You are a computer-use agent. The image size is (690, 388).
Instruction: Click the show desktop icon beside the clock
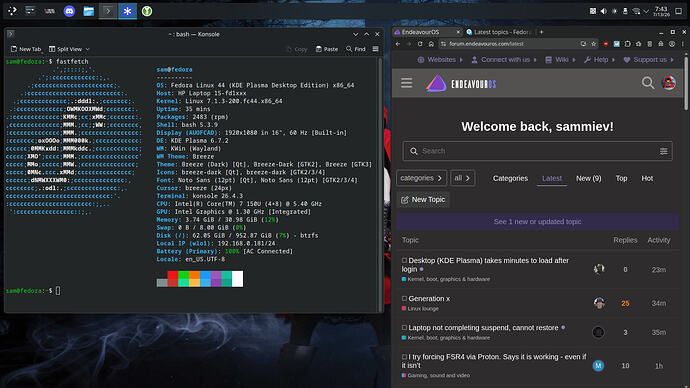point(679,11)
